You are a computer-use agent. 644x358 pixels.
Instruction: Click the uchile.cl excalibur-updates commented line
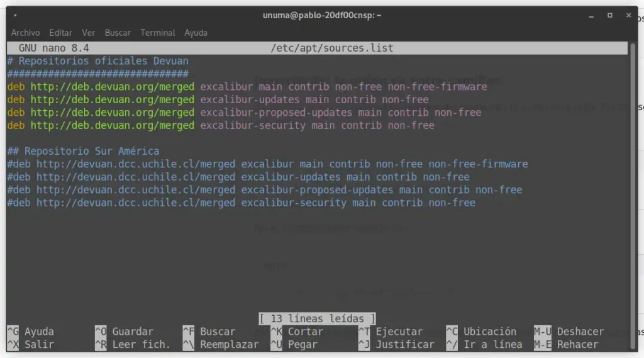click(x=238, y=177)
